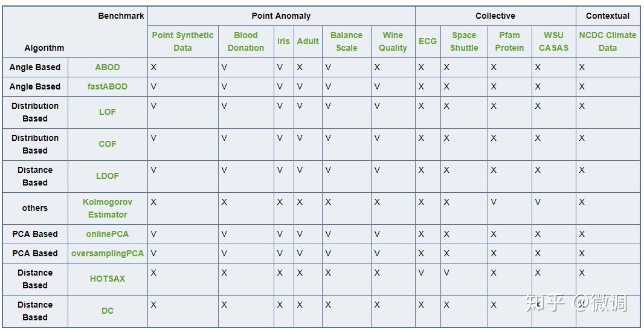The image size is (644, 330).
Task: Open the NCDC Climate Data link
Action: (x=607, y=41)
